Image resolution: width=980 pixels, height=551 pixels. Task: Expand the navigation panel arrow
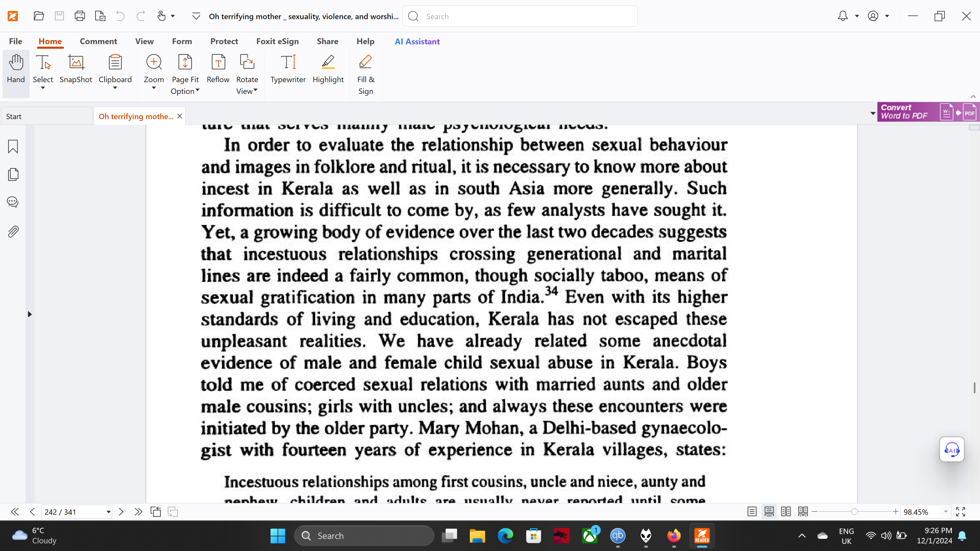[29, 314]
